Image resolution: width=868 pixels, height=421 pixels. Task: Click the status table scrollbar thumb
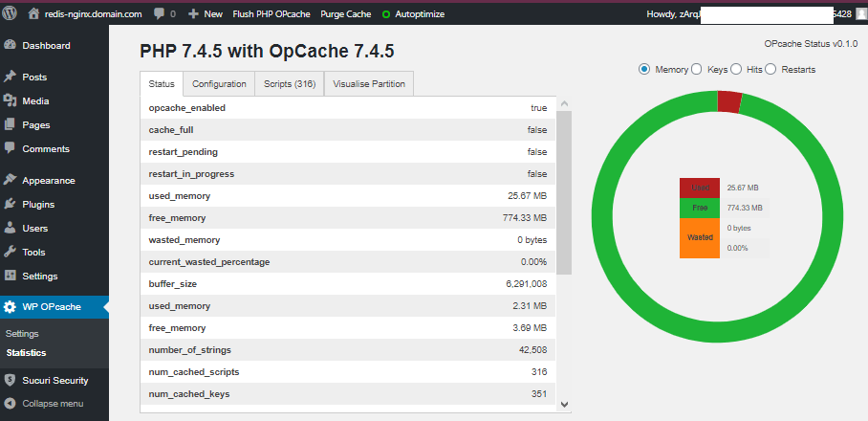[564, 192]
